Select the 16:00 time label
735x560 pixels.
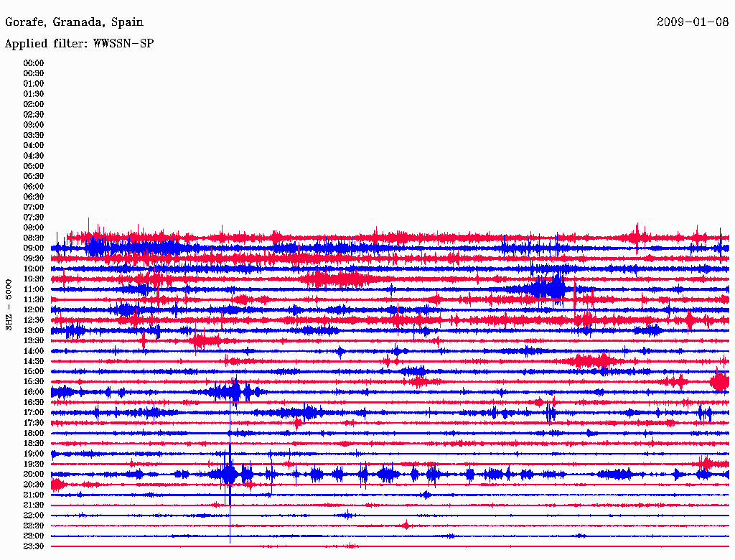33,392
